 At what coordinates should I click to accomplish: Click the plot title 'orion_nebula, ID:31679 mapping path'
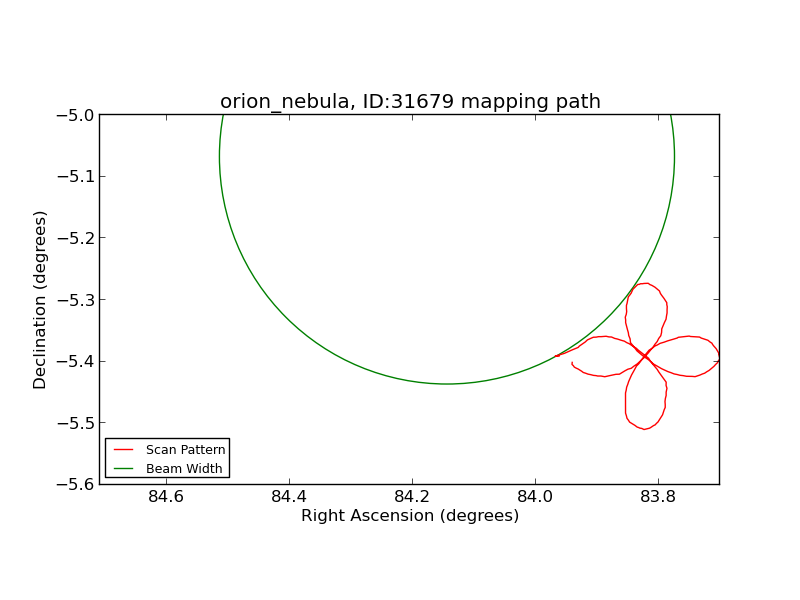(410, 101)
